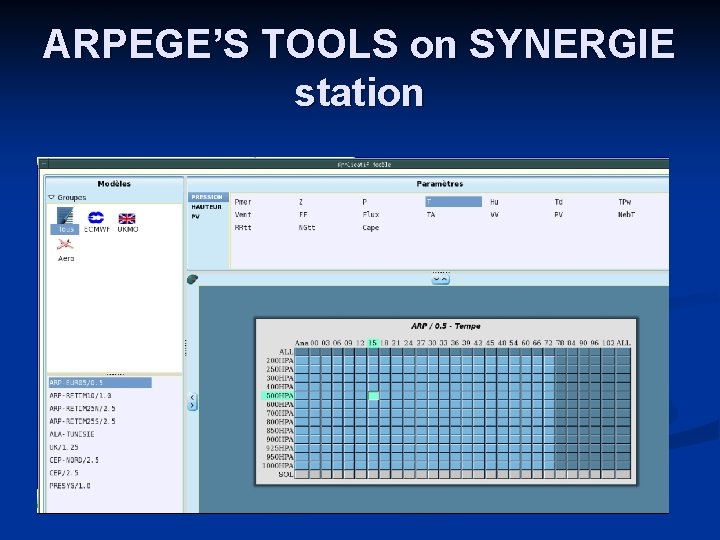Select the 950HPA level row label

pos(280,456)
